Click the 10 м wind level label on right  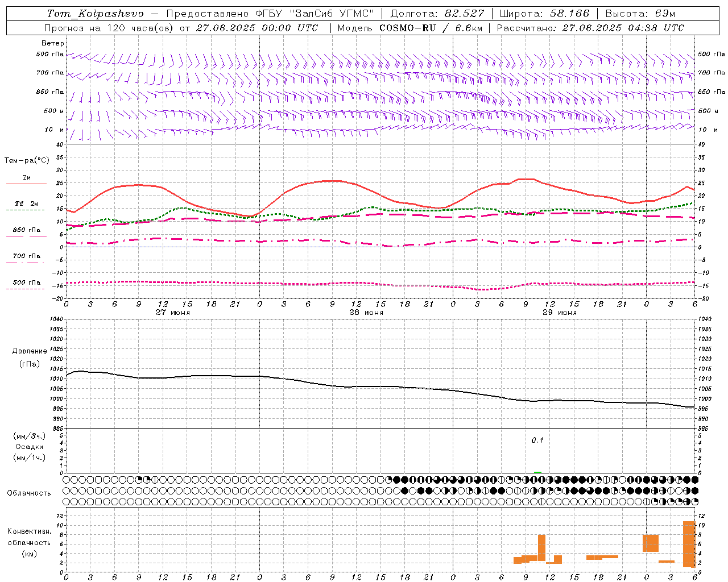[708, 130]
